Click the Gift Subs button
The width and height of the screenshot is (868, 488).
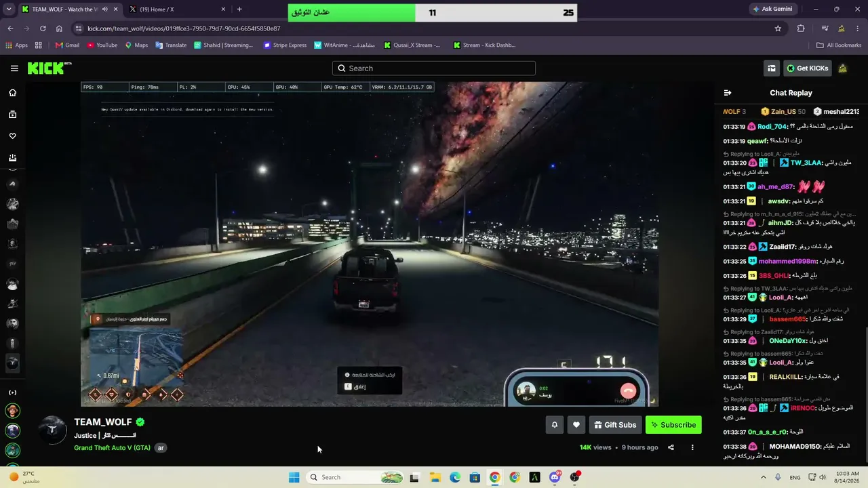pyautogui.click(x=615, y=425)
